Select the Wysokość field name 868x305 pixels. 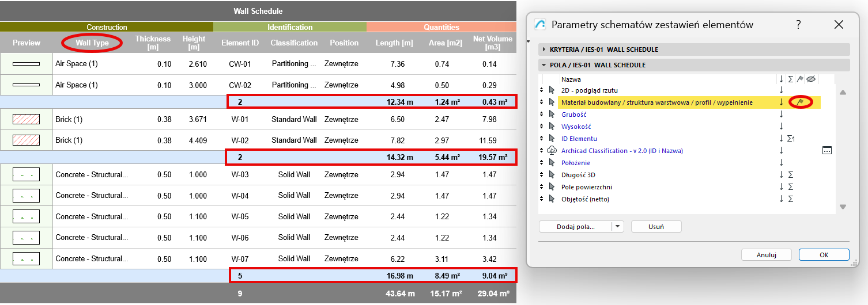click(x=576, y=126)
